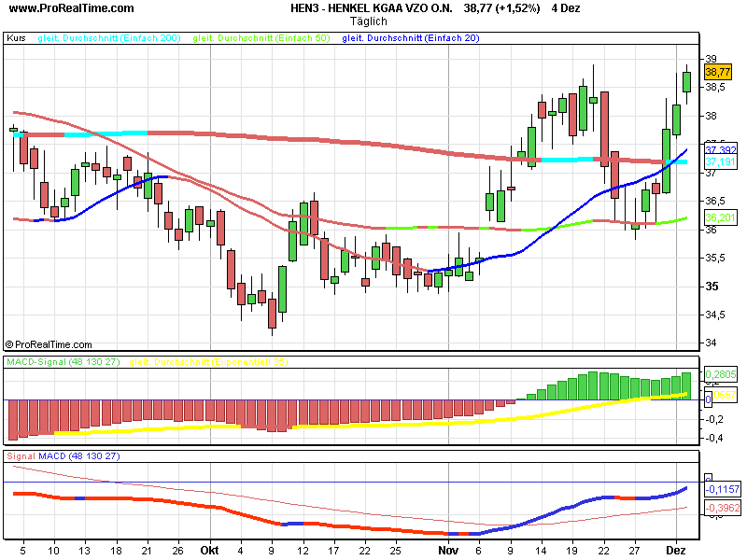Click the price change 38,77 (+1,52%)

(502, 8)
